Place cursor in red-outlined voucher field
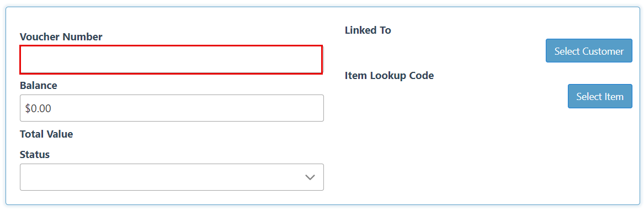The height and width of the screenshot is (210, 644). click(171, 60)
